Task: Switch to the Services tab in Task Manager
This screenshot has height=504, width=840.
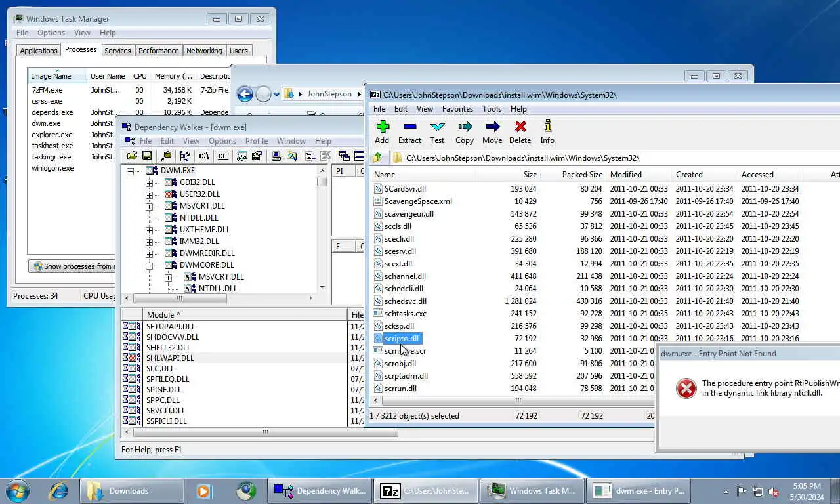Action: coord(117,51)
